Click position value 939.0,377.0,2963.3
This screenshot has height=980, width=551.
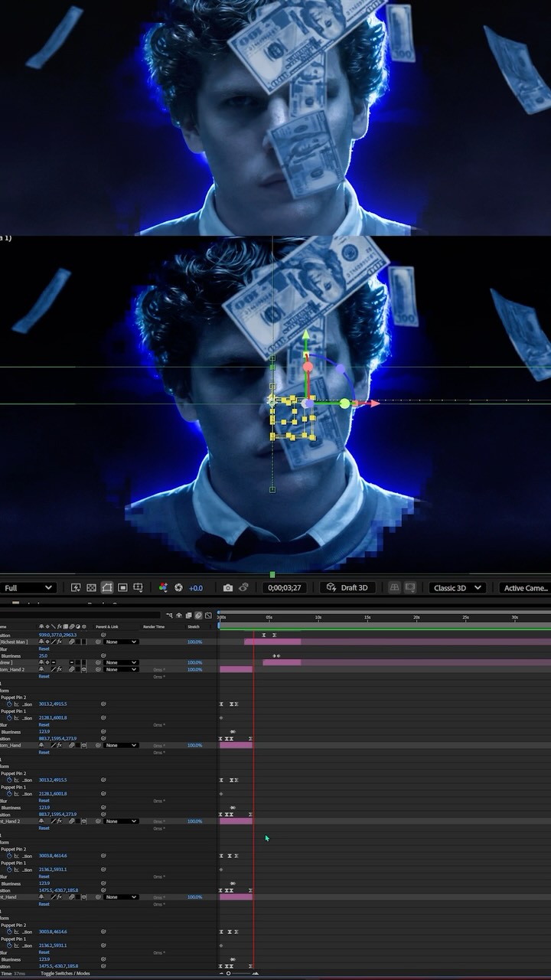[57, 635]
